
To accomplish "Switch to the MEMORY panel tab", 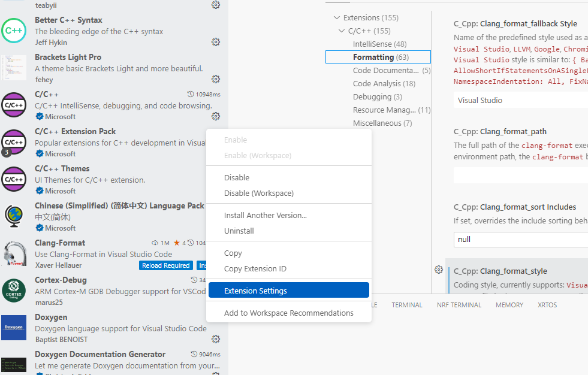I will click(x=509, y=305).
